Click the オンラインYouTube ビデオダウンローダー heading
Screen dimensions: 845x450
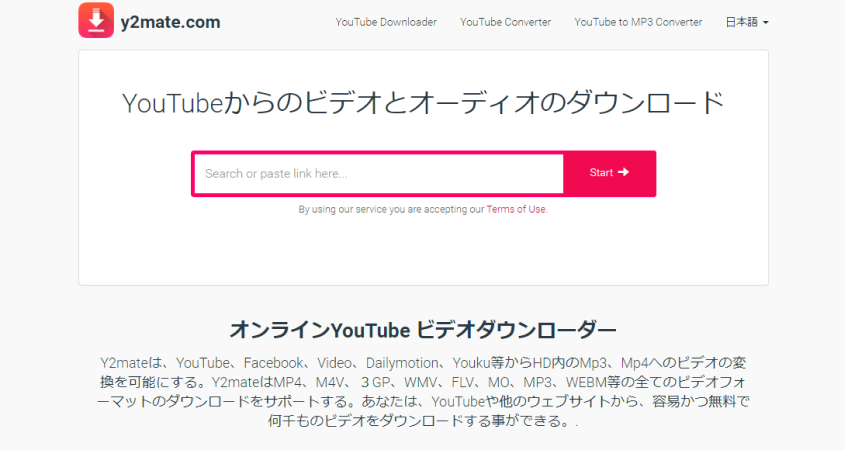[x=423, y=330]
